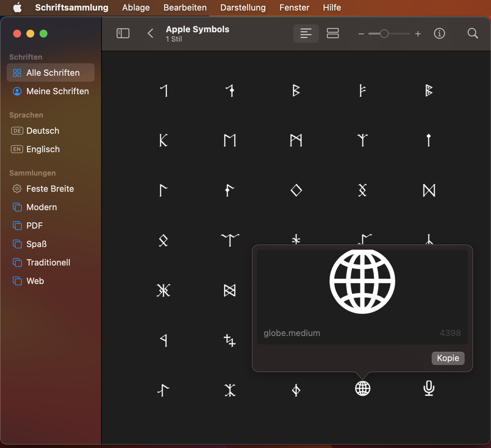
Task: Open the Darstellung menu
Action: click(243, 8)
